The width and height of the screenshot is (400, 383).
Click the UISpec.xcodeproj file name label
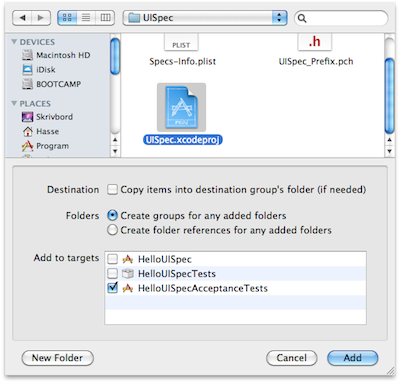[x=183, y=140]
